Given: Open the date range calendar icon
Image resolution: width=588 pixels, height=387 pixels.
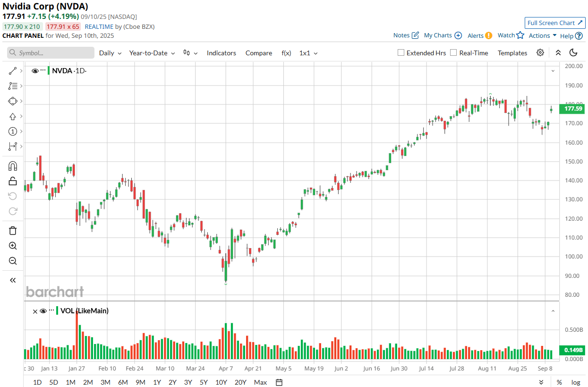Looking at the screenshot, I should point(279,382).
